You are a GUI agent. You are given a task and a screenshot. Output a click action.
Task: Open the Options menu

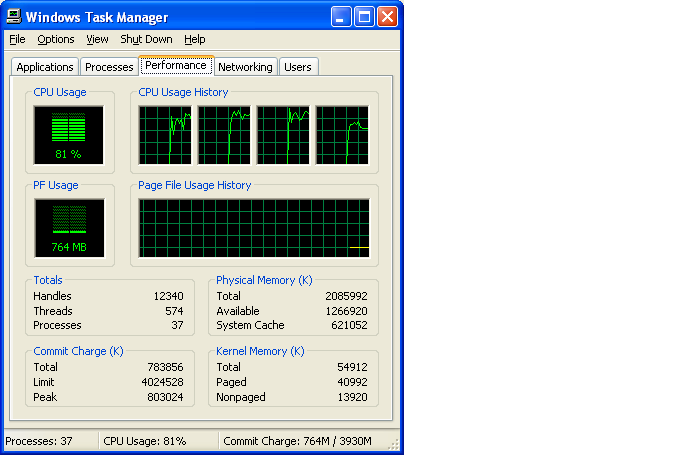tap(56, 39)
